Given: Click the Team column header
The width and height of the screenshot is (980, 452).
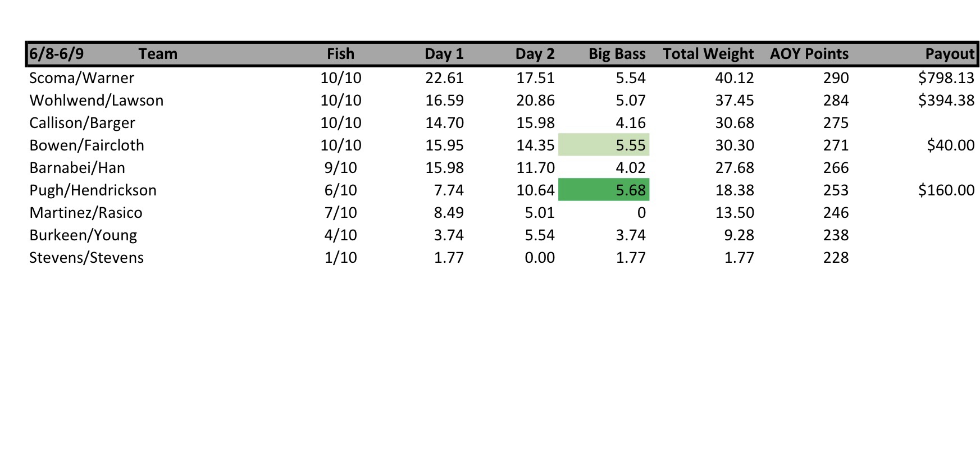Looking at the screenshot, I should pos(158,54).
